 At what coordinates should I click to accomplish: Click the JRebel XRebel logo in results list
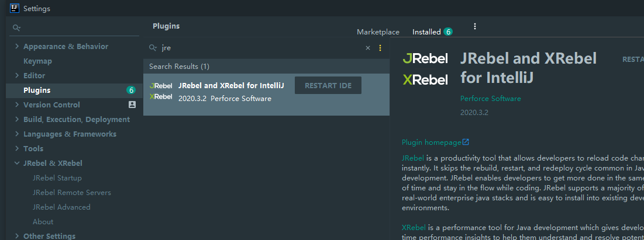pos(161,91)
